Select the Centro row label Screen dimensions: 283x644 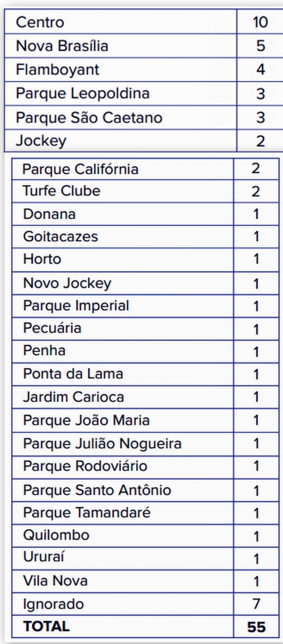[x=40, y=22]
